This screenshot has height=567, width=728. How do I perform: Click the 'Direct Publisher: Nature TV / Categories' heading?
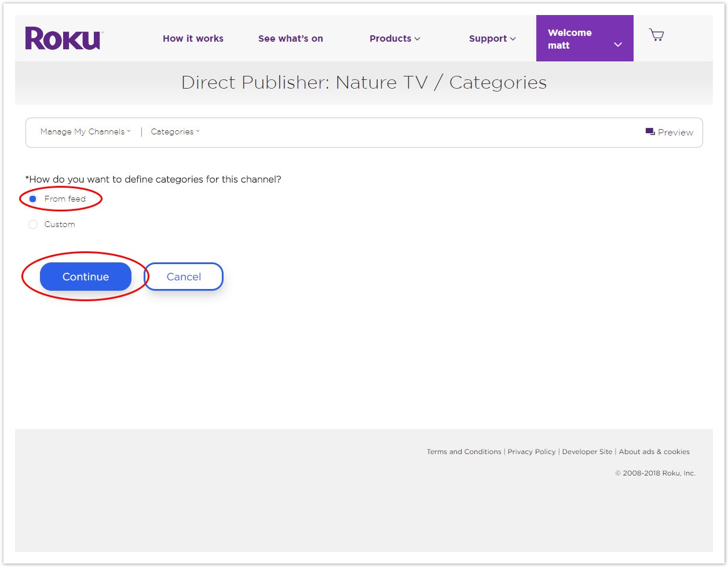tap(364, 83)
